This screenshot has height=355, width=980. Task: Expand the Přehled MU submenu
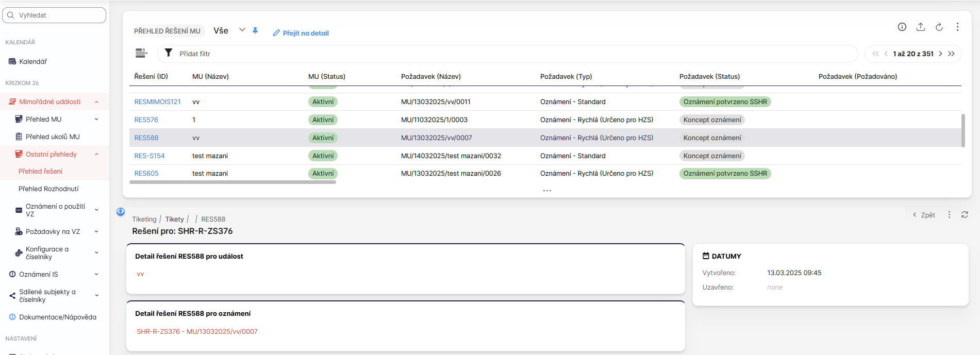(96, 120)
